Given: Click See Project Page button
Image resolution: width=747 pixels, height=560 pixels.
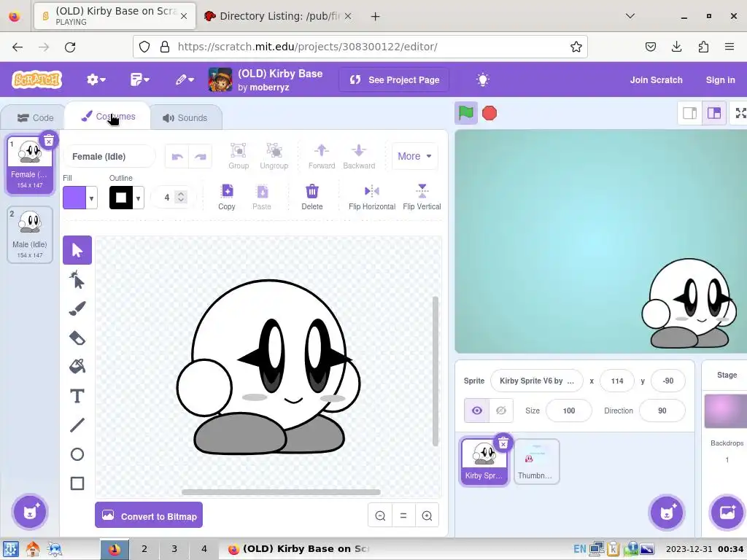Looking at the screenshot, I should [x=394, y=79].
